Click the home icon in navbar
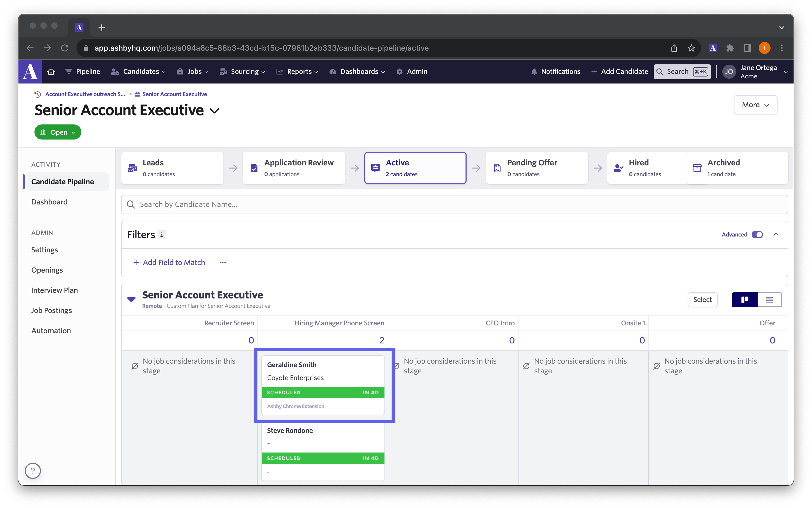Screen dimensions: 812x508 (51, 72)
